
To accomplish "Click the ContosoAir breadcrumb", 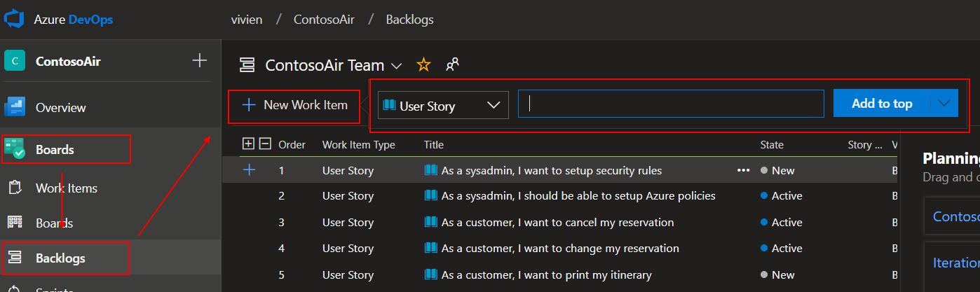I will [x=324, y=20].
